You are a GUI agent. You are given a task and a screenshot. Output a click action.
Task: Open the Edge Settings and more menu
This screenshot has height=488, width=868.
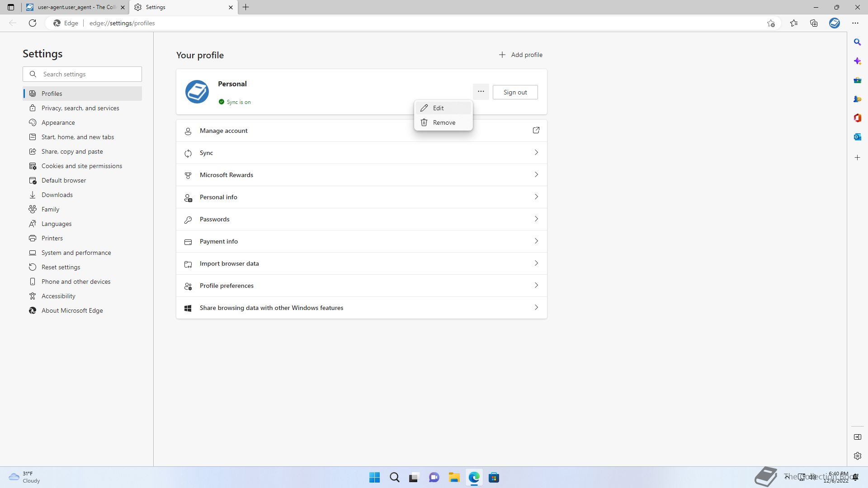[x=855, y=23]
